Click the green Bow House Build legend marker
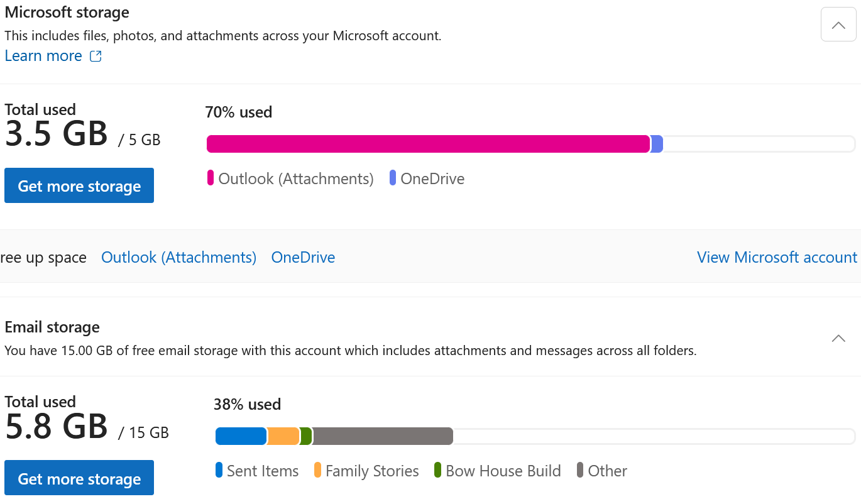This screenshot has height=504, width=861. (x=437, y=471)
